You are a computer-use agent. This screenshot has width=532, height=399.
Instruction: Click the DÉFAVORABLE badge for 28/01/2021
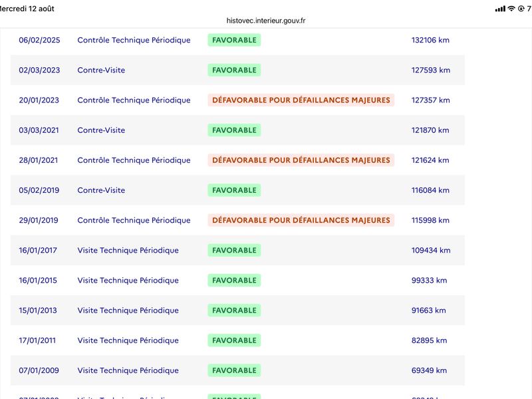[301, 160]
